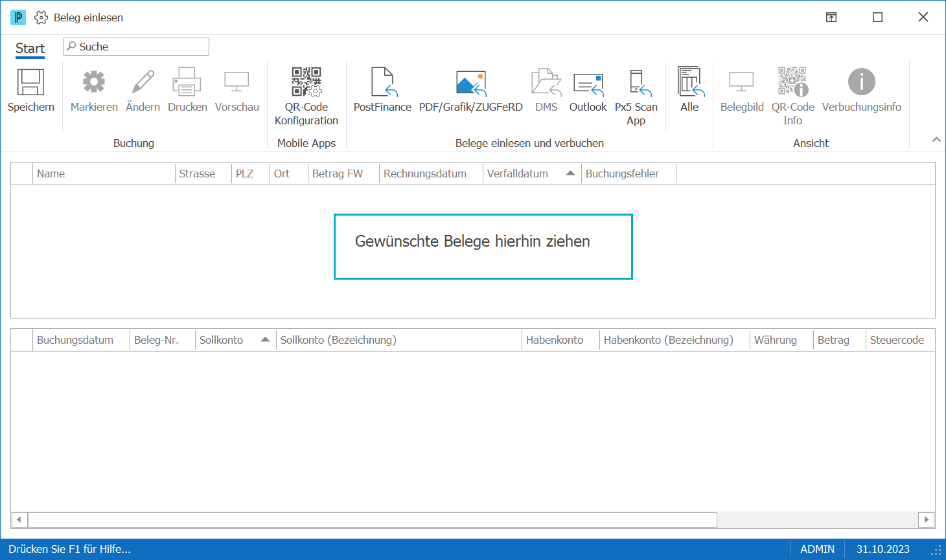946x560 pixels.
Task: Toggle Verfalldatum sort arrow
Action: [570, 173]
